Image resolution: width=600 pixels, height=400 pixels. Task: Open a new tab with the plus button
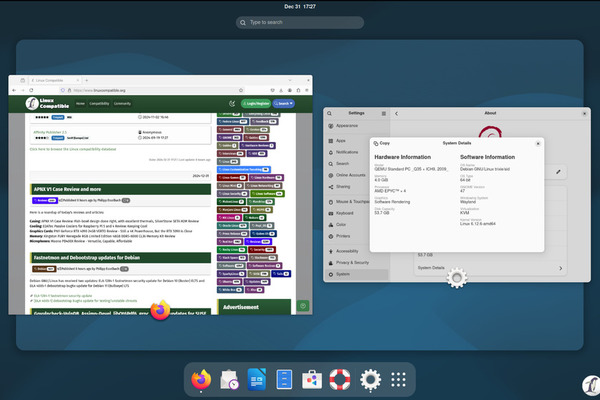click(86, 80)
